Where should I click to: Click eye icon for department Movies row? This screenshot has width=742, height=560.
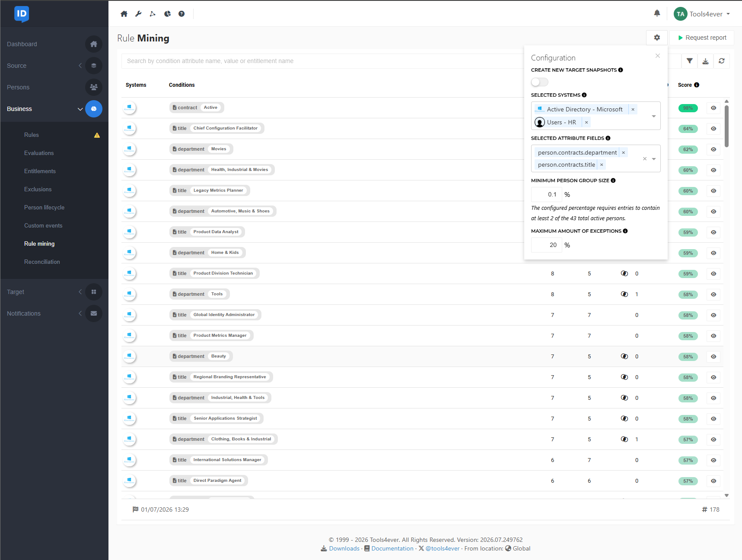(713, 149)
